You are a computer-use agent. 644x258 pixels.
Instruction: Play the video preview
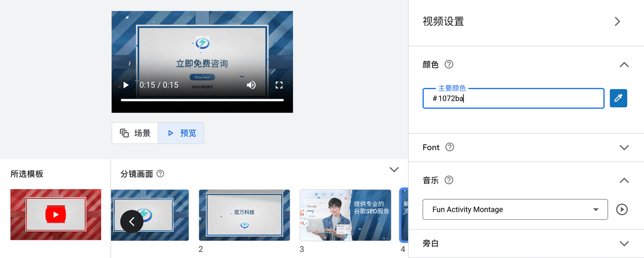pyautogui.click(x=126, y=85)
